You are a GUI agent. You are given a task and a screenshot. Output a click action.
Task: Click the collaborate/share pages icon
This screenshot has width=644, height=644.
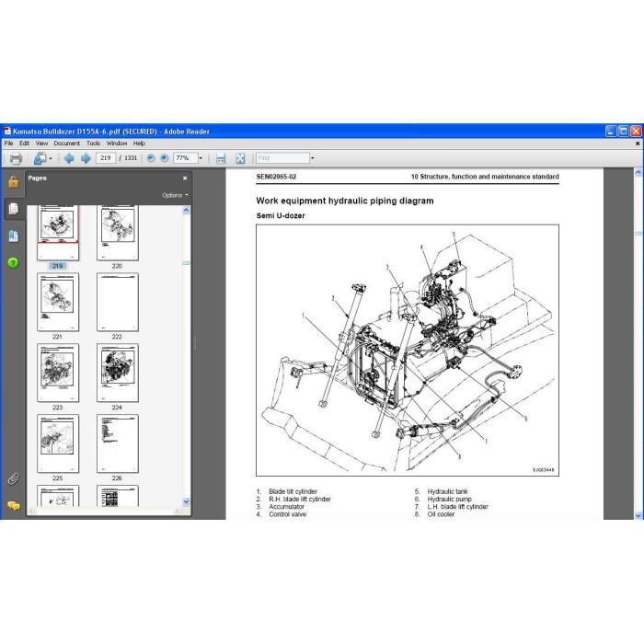pos(40,158)
